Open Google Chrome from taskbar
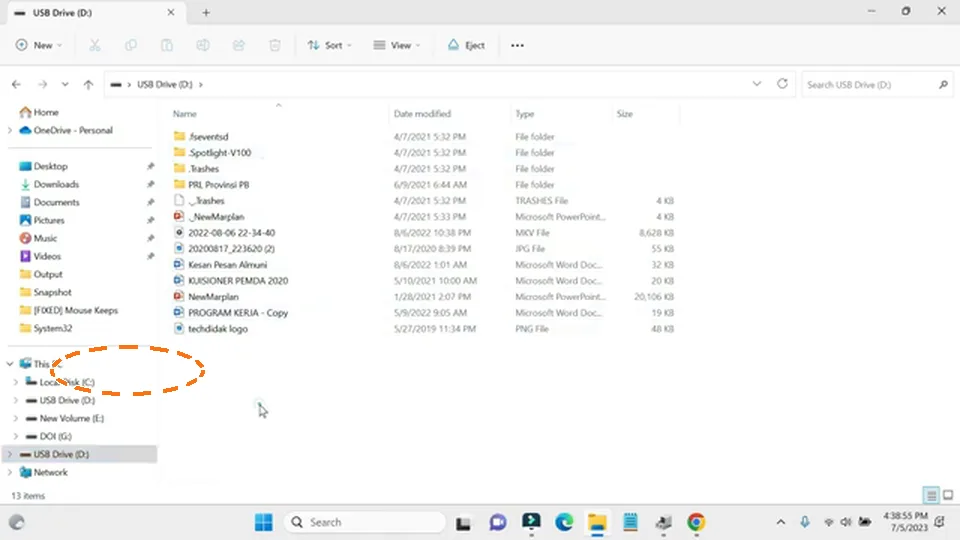 tap(696, 522)
